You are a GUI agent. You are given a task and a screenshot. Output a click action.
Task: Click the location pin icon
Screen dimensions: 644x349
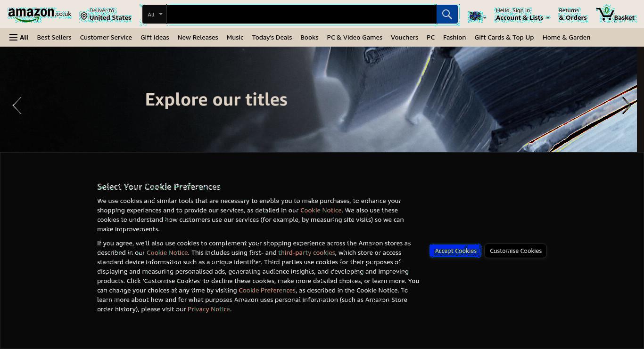click(84, 16)
